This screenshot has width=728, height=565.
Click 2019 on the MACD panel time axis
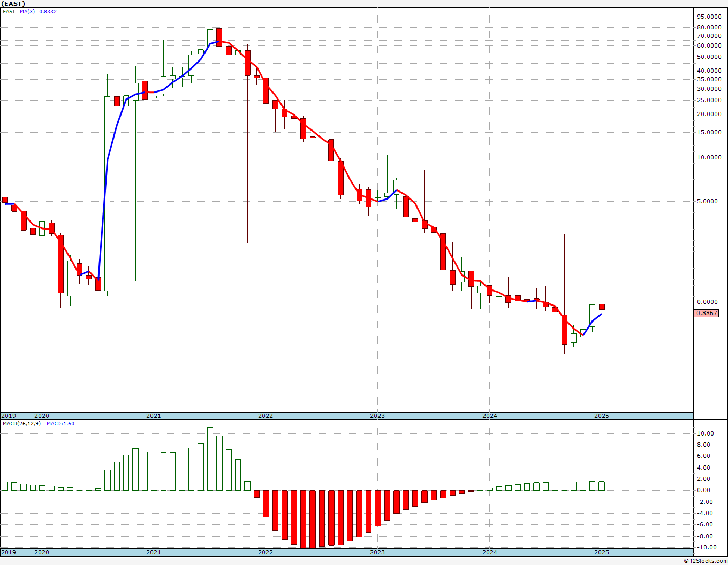(x=8, y=552)
